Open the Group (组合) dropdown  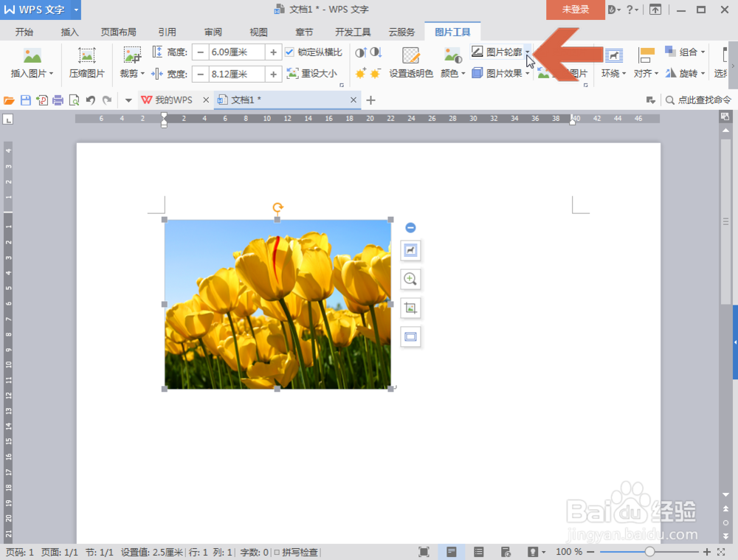pos(685,52)
